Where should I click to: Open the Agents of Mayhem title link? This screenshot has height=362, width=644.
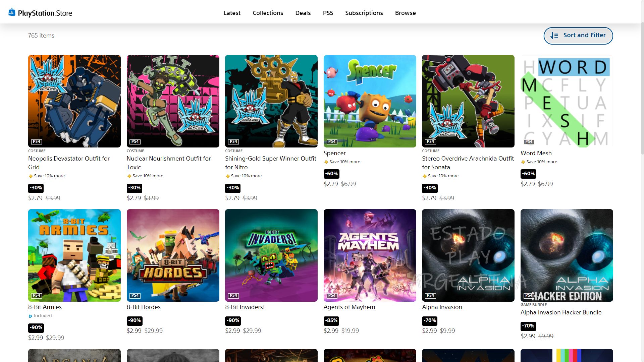point(349,307)
